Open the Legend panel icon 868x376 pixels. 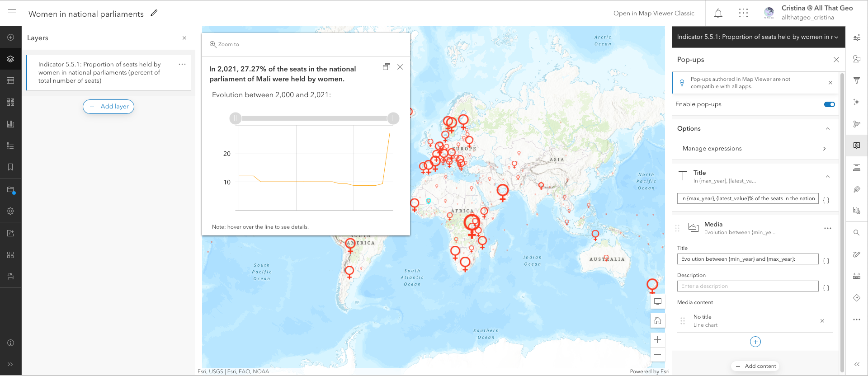tap(11, 146)
